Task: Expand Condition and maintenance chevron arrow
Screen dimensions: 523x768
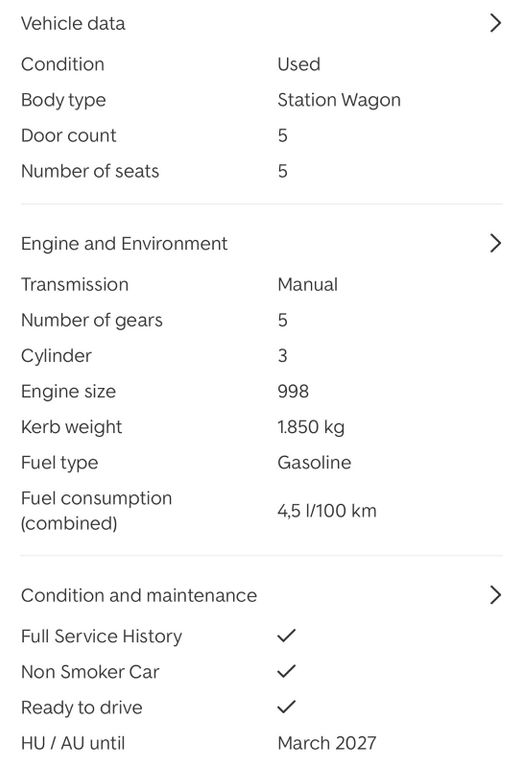Action: (496, 595)
